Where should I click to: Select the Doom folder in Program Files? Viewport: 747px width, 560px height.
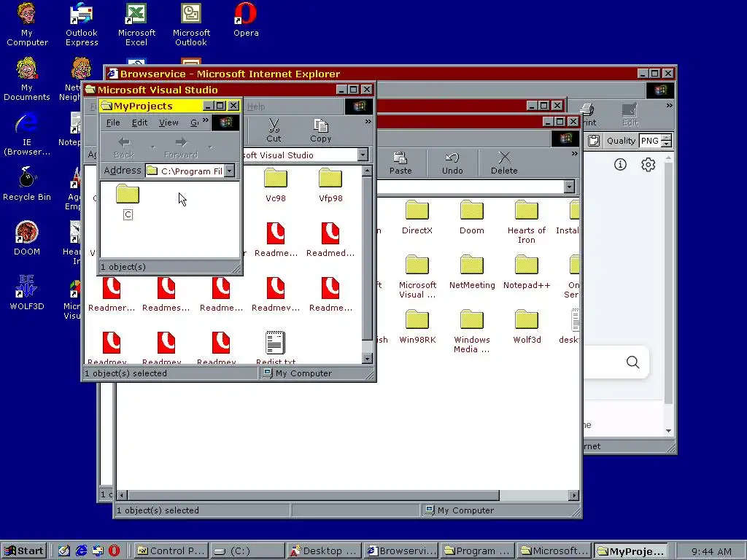[x=472, y=217]
